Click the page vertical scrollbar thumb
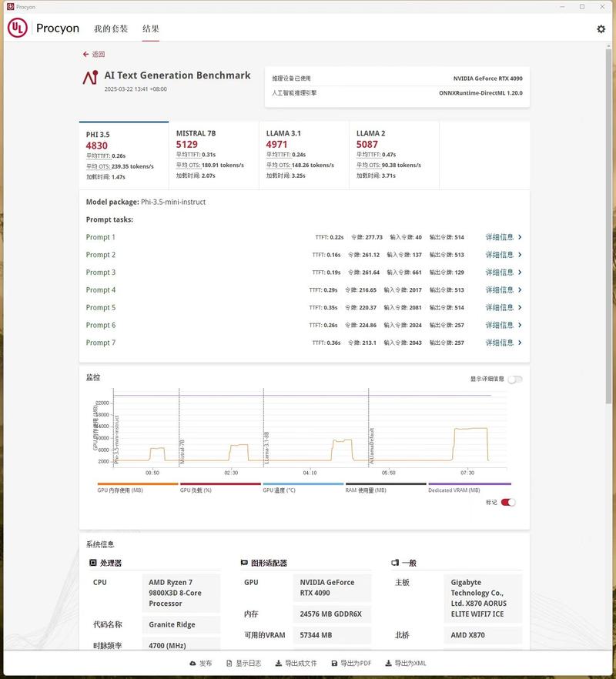The height and width of the screenshot is (679, 616). coord(608,226)
